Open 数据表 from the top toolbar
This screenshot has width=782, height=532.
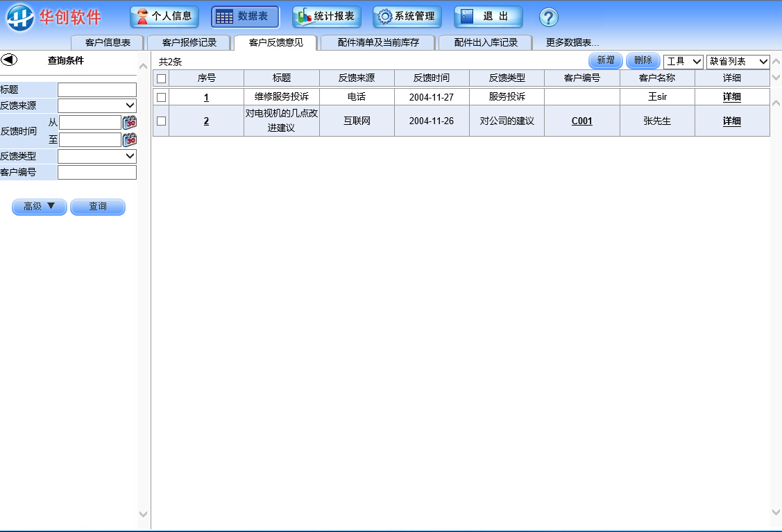click(246, 17)
